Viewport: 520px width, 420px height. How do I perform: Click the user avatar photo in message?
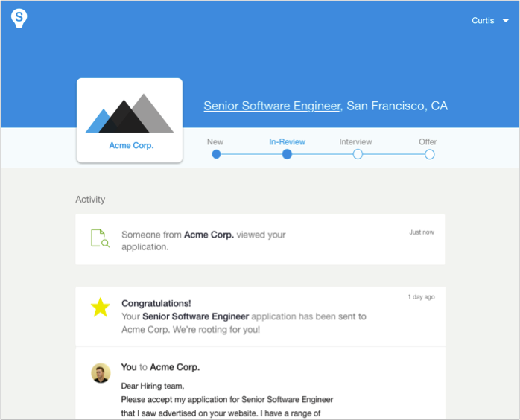tap(101, 373)
